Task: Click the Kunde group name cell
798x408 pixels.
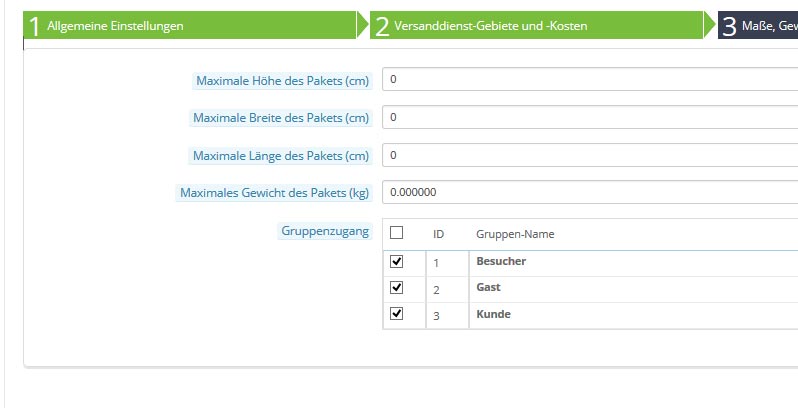Action: point(493,314)
